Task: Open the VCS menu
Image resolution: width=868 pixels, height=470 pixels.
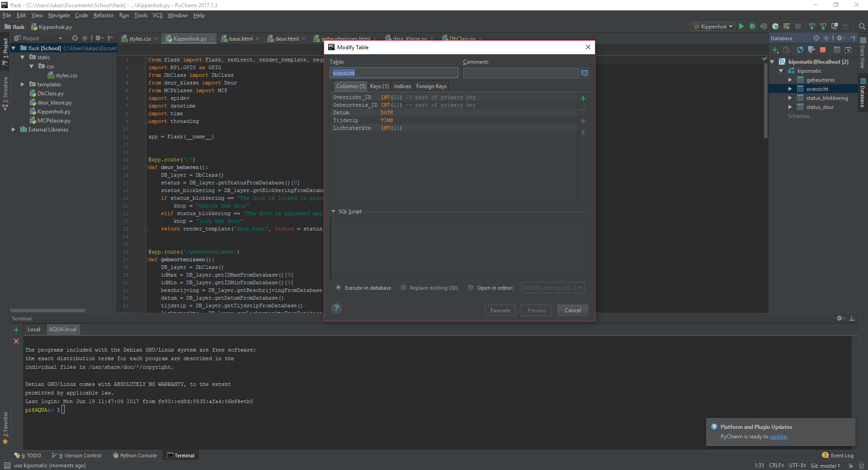Action: 157,15
